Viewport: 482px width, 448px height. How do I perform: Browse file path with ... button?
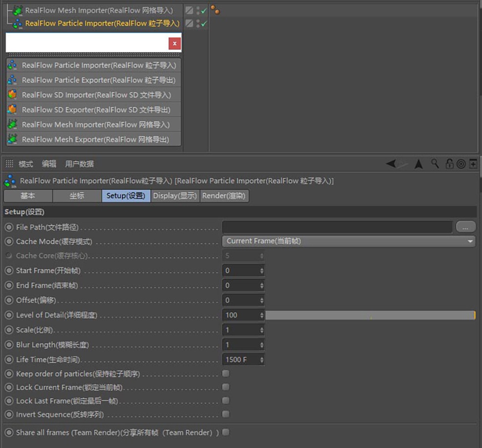click(465, 227)
